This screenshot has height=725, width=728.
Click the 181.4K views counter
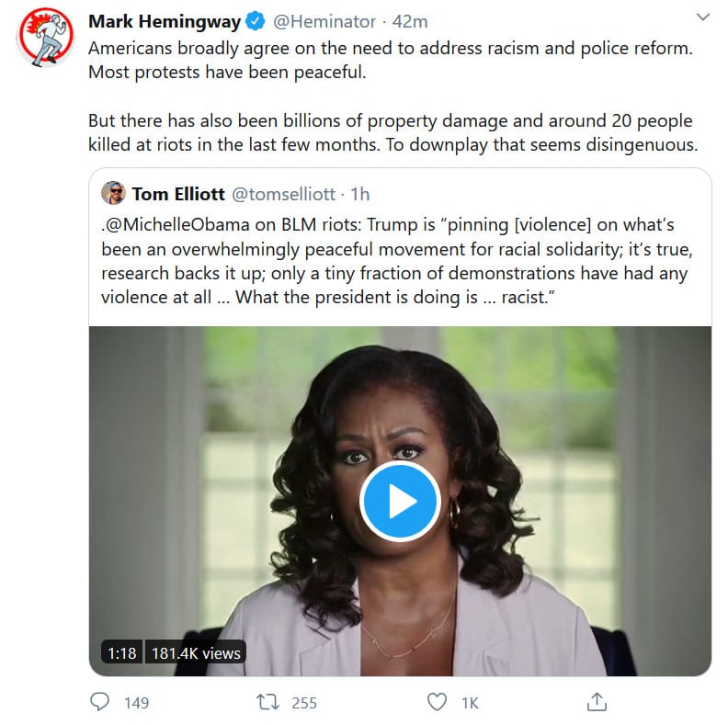tap(195, 653)
